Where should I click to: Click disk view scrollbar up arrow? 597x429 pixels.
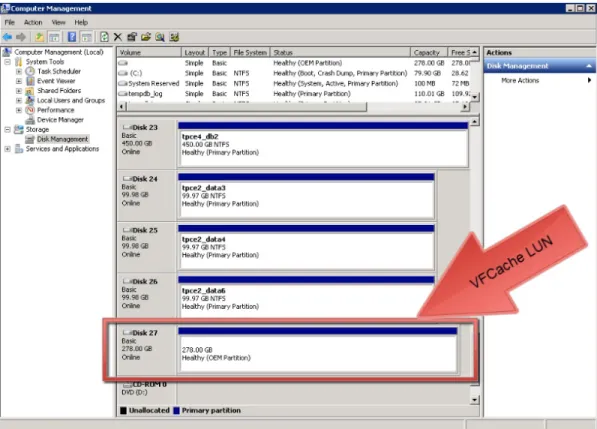click(474, 122)
